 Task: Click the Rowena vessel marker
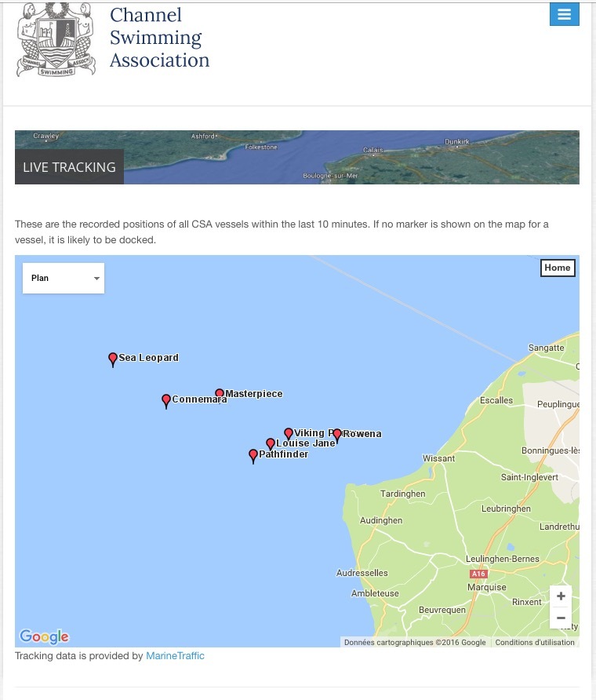coord(337,435)
